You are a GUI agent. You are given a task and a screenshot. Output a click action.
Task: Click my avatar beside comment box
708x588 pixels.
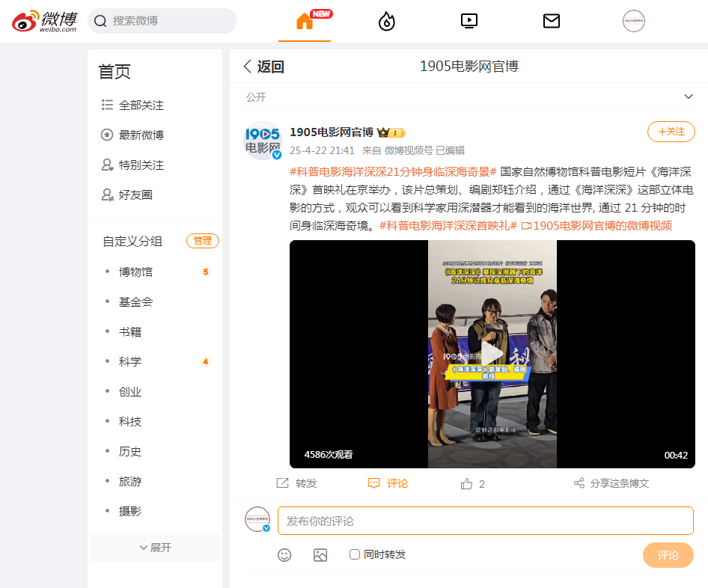[257, 519]
